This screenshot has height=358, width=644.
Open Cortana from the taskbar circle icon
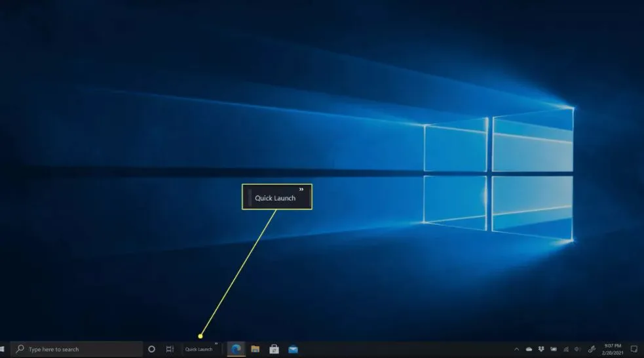tap(151, 349)
